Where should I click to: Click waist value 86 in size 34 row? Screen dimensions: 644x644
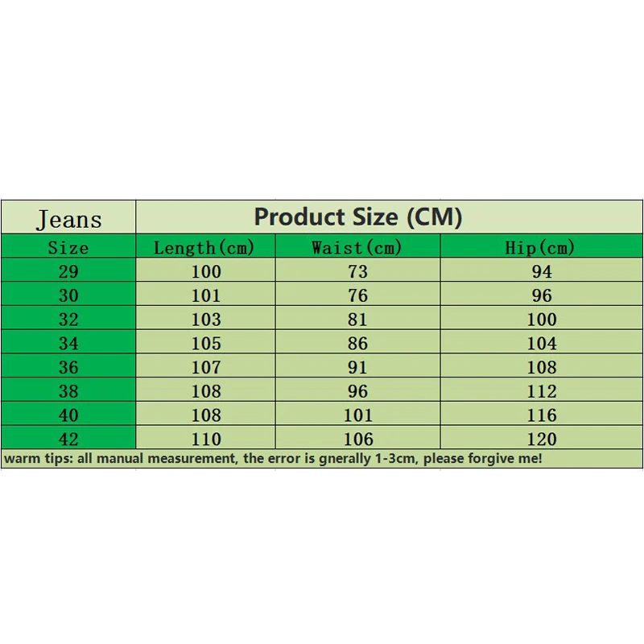(x=357, y=343)
